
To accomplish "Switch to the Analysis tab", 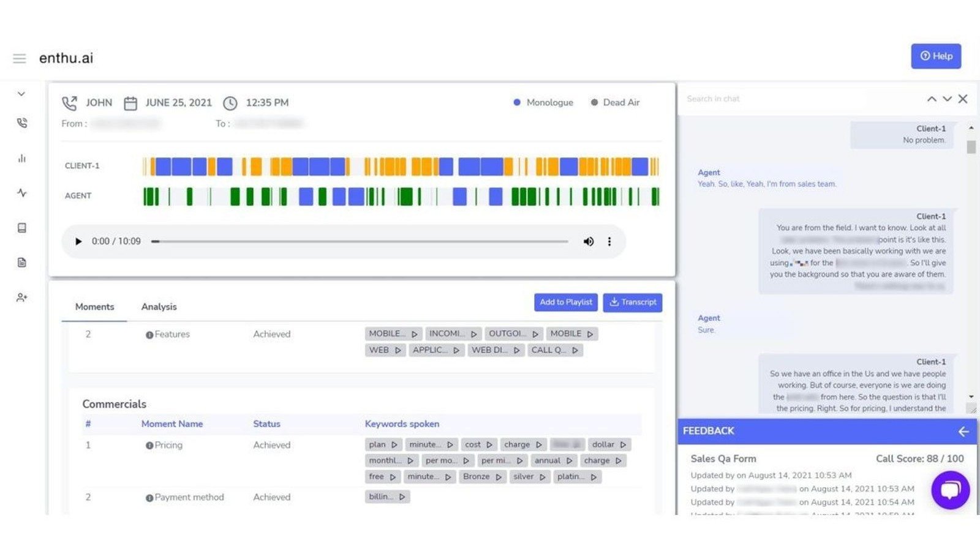I will click(x=159, y=307).
